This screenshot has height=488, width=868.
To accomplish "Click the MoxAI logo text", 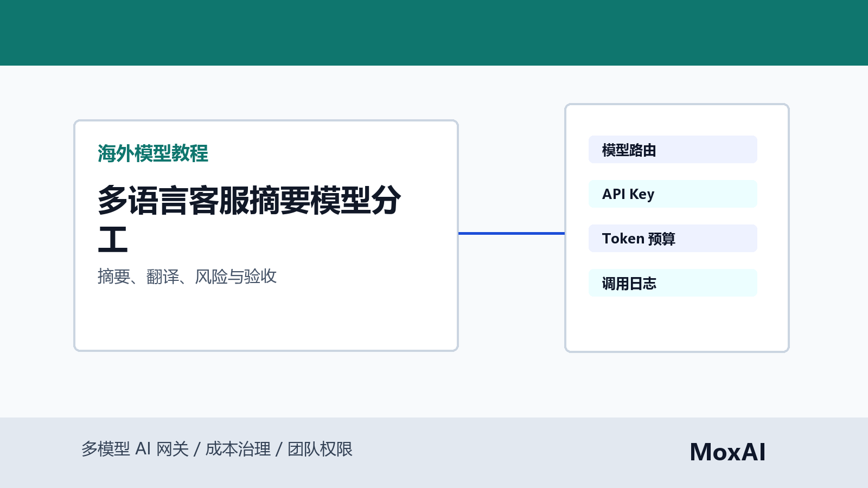I will point(727,452).
